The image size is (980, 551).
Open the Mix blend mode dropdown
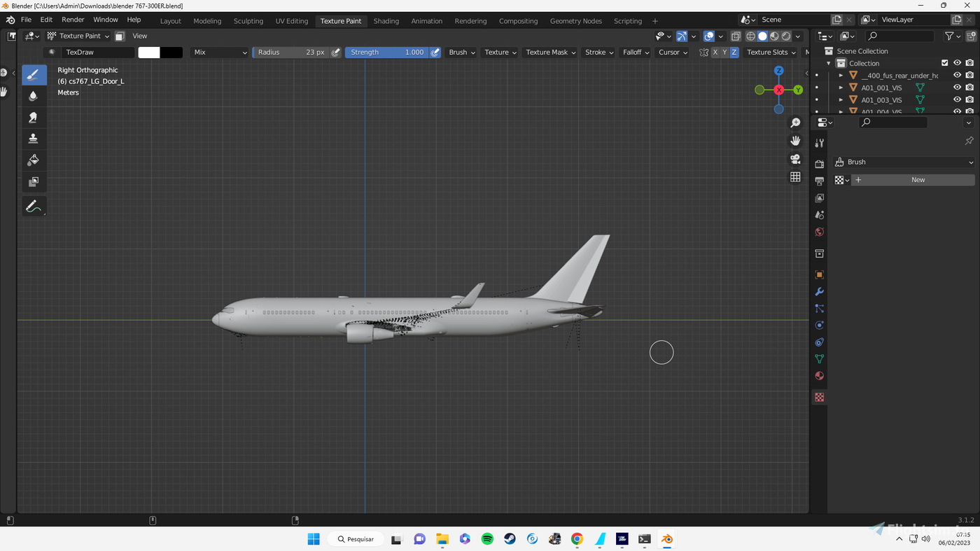coord(219,52)
